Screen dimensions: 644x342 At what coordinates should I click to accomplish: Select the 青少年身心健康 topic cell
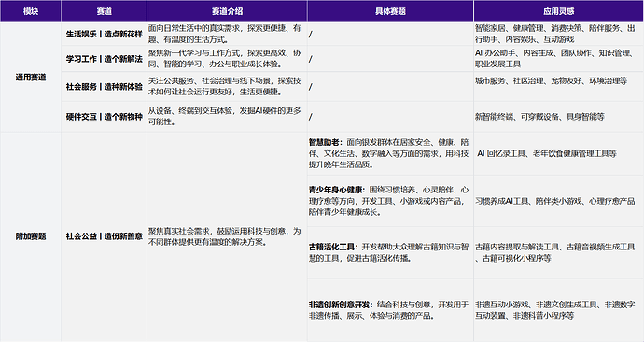(x=390, y=201)
